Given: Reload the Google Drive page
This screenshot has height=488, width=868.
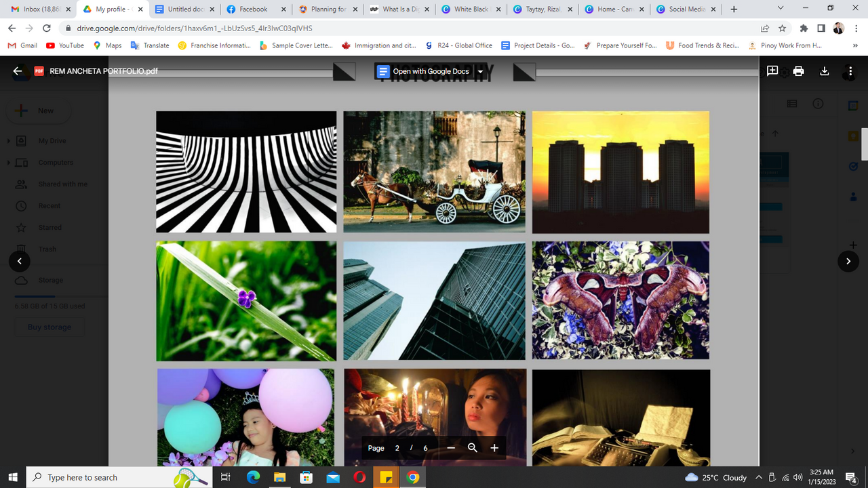Looking at the screenshot, I should click(x=47, y=28).
